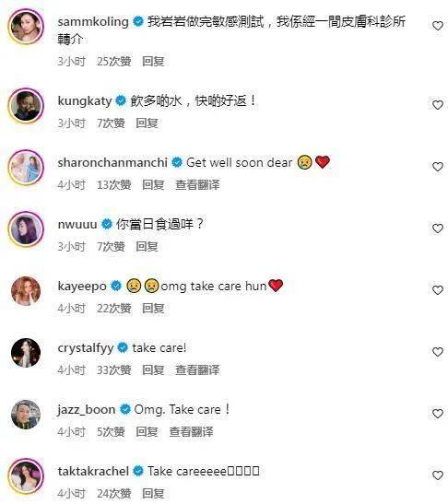Viewport: 448px width, 504px height.
Task: View translation of sharonchanmanchi's comment
Action: [197, 185]
